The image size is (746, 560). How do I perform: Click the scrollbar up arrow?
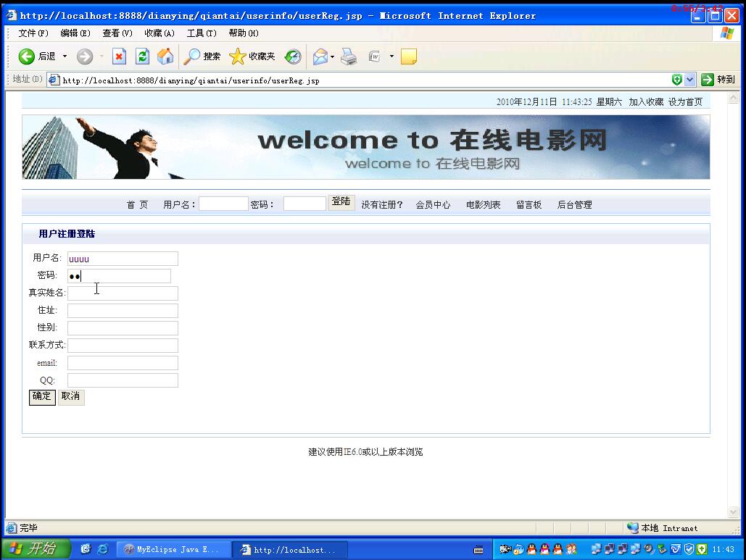(733, 98)
